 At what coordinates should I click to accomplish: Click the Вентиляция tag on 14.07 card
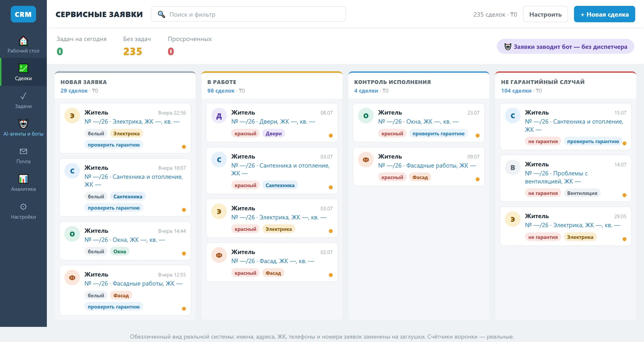click(x=582, y=193)
